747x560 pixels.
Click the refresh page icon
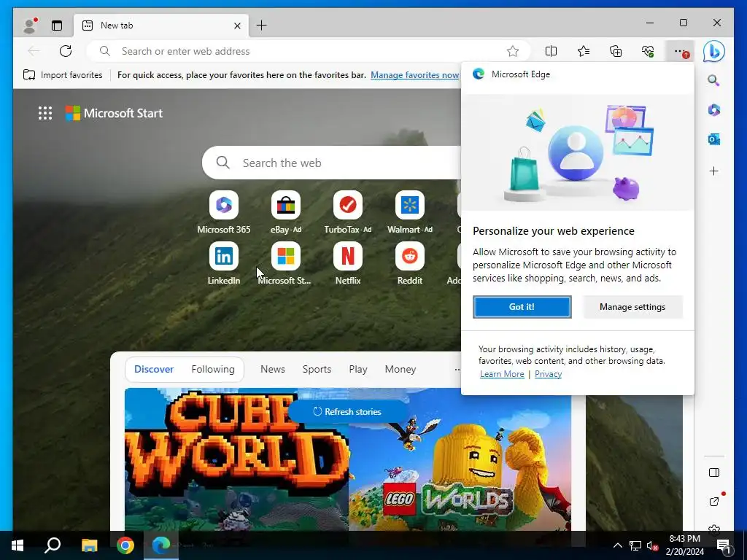[x=66, y=51]
